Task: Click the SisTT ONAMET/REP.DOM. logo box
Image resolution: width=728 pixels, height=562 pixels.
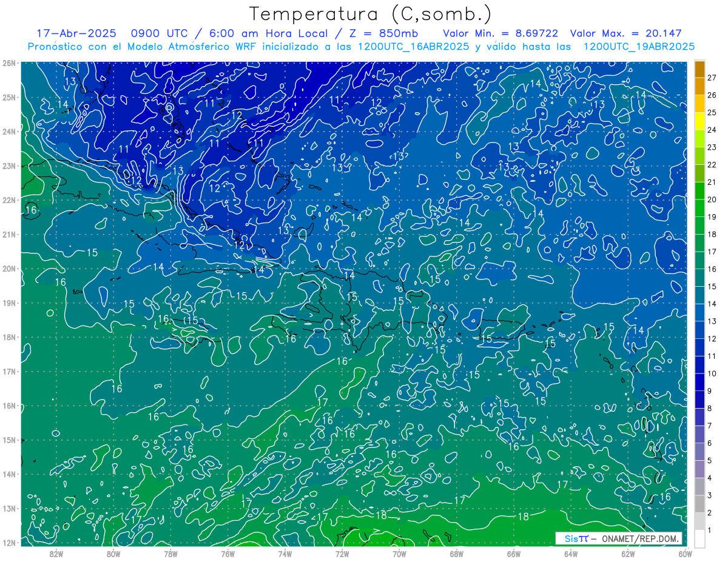Action: (x=619, y=538)
